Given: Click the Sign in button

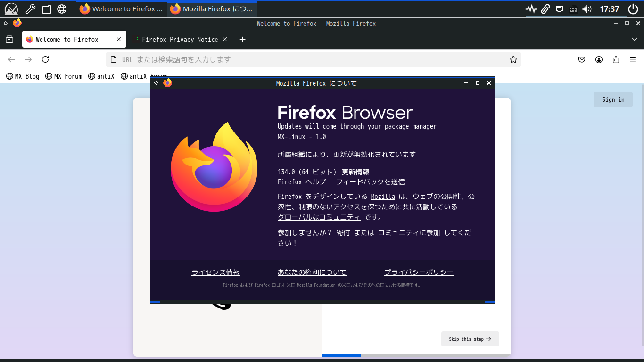Looking at the screenshot, I should coord(613,99).
